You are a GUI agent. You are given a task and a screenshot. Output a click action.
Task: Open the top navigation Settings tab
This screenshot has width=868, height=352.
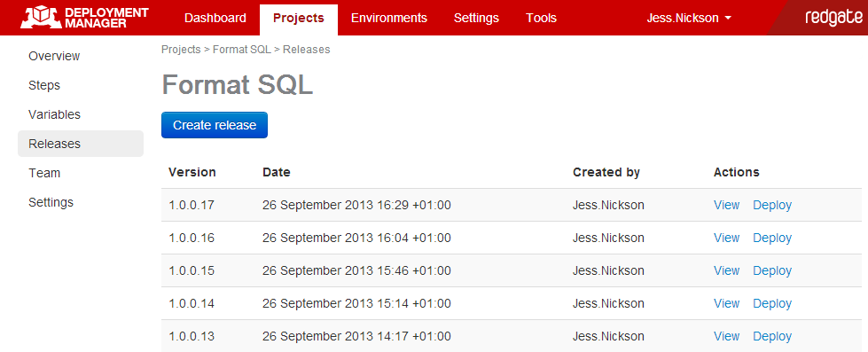(476, 18)
